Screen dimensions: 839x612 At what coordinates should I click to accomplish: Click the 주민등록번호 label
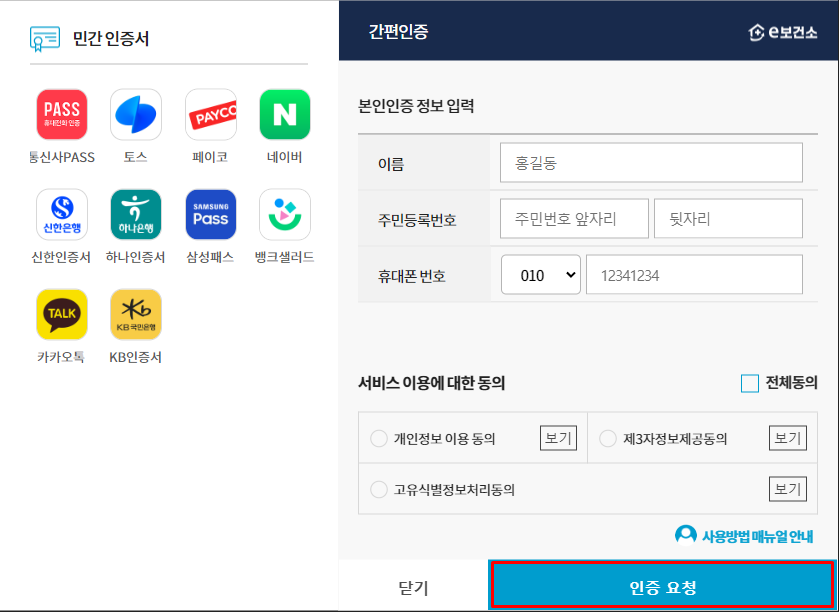click(x=417, y=220)
